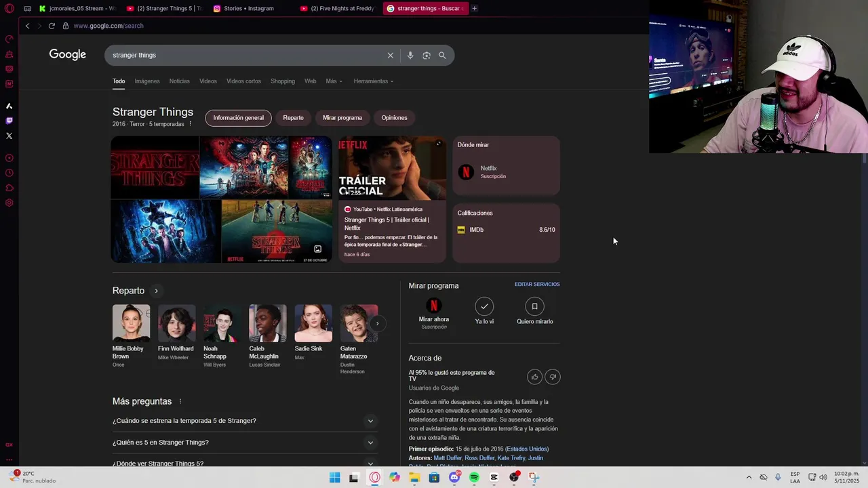The width and height of the screenshot is (868, 488).
Task: Open the X (Twitter) sidebar panel
Action: click(x=9, y=136)
